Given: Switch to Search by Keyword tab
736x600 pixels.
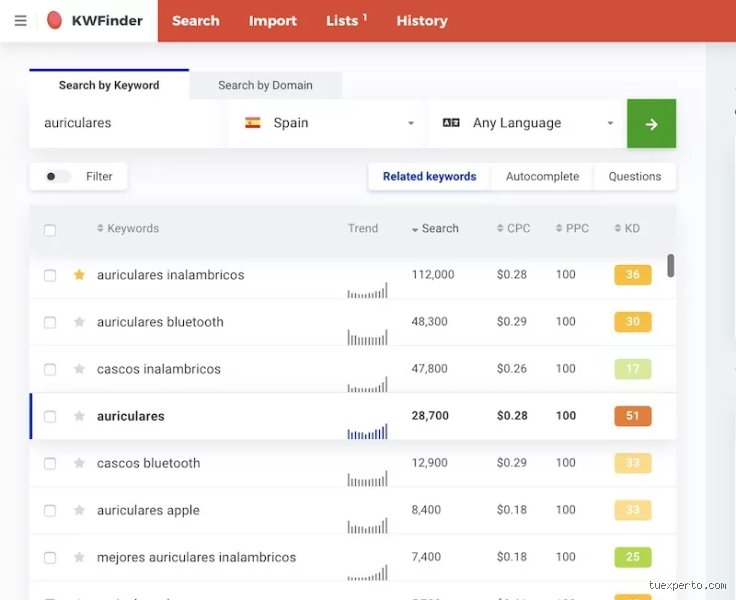Looking at the screenshot, I should click(109, 85).
